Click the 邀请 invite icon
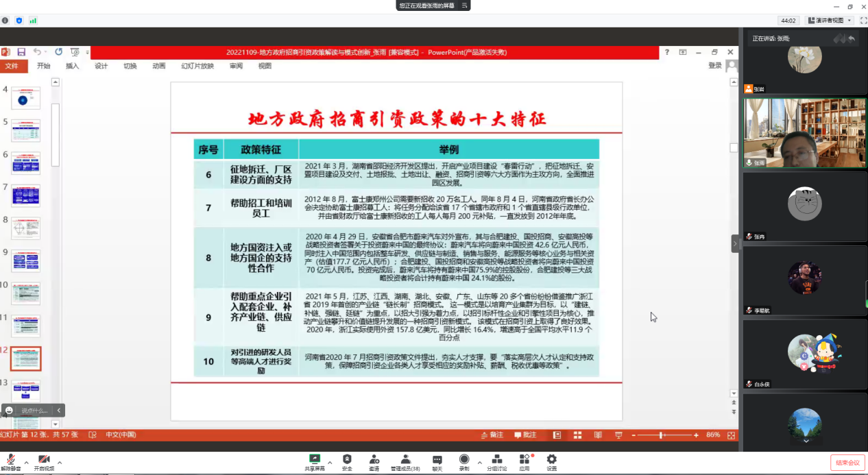The image size is (868, 475). 374,459
